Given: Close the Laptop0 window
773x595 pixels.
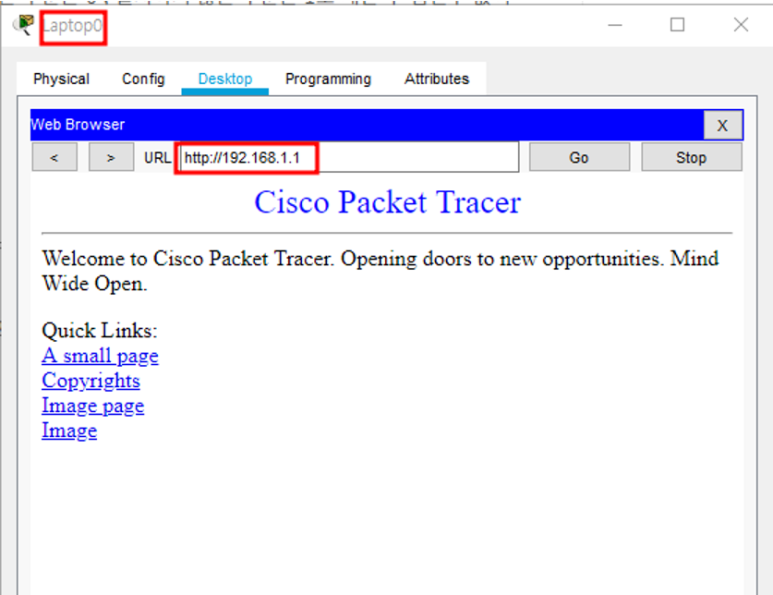Looking at the screenshot, I should pyautogui.click(x=740, y=25).
